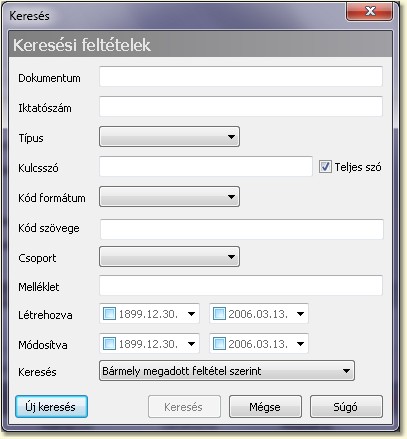Tick the Módosítva 2006.03.13. end date checkbox

pos(219,343)
